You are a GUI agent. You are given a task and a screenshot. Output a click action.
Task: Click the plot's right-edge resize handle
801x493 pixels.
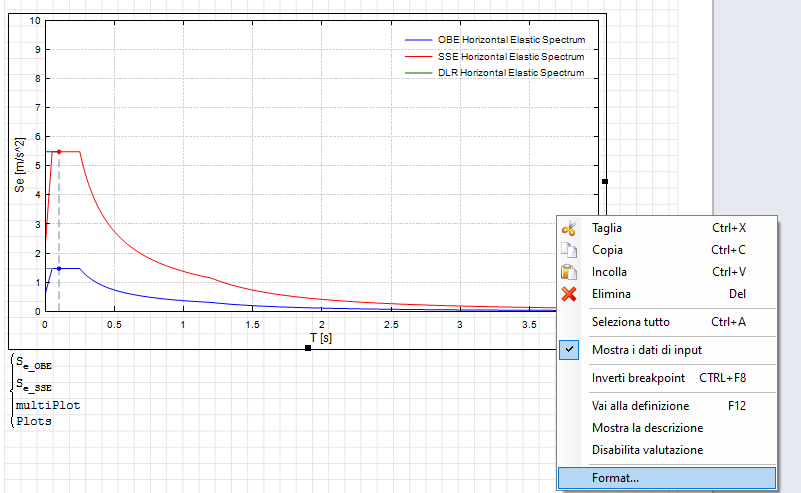[x=605, y=181]
